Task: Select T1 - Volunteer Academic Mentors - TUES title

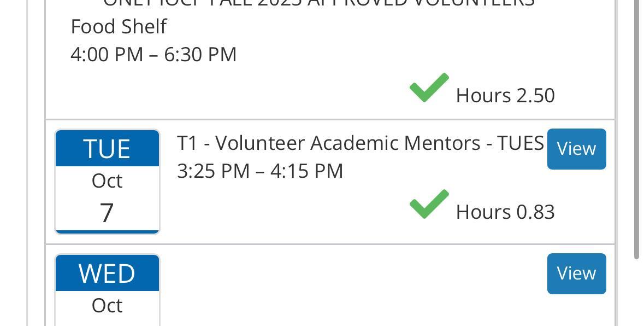Action: point(360,143)
